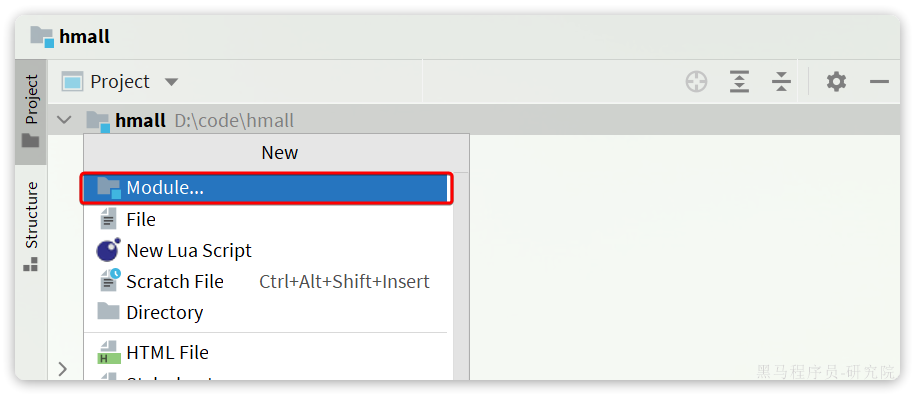915x397 pixels.
Task: Open the gear settings icon
Action: (836, 82)
